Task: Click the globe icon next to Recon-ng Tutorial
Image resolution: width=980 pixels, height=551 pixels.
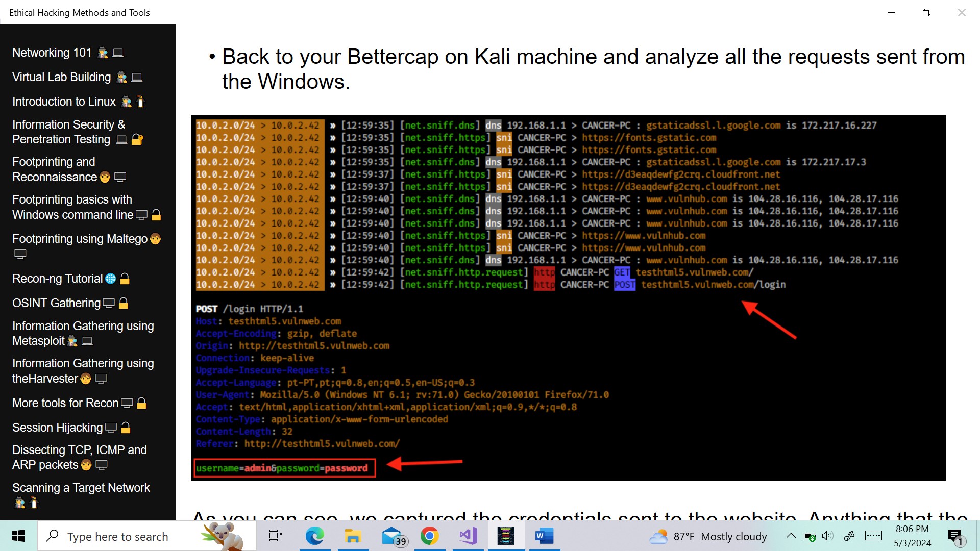Action: 111,278
